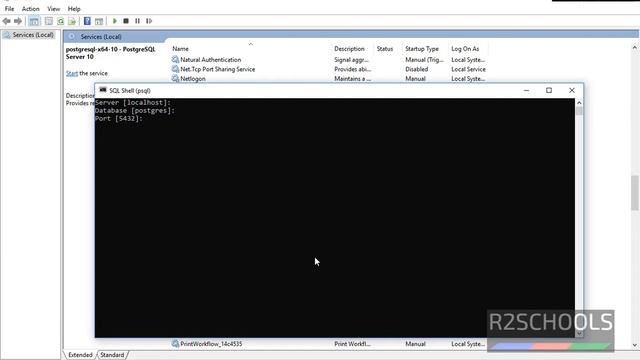Click Maintains a ... description of Netlogon
This screenshot has width=640, height=360.
(352, 78)
